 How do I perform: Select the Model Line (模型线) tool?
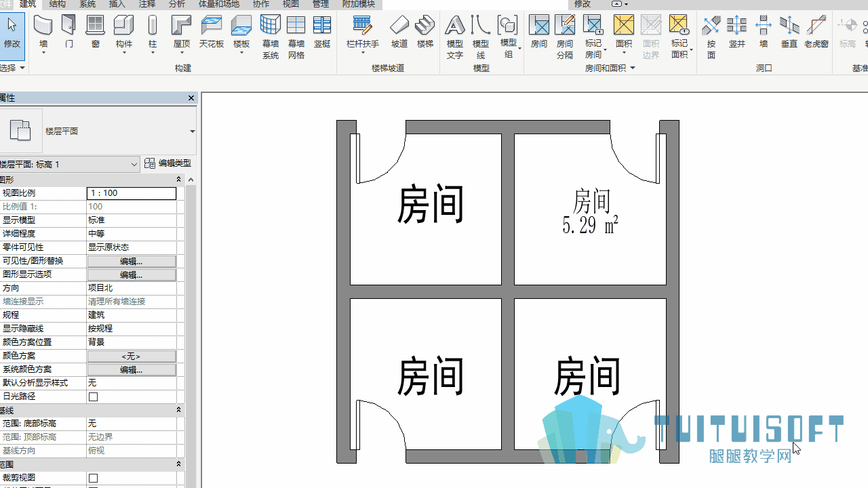pos(481,37)
